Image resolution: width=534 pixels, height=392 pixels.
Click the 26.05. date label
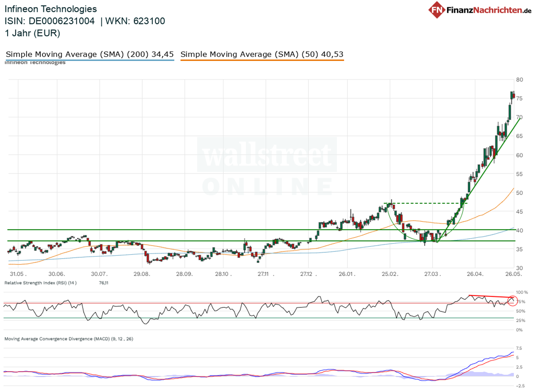click(514, 274)
